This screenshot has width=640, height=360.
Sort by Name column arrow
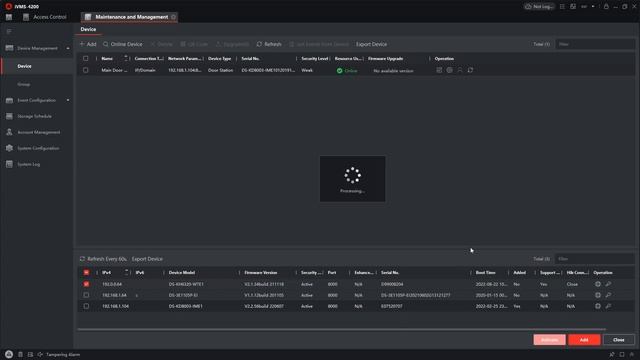[126, 58]
